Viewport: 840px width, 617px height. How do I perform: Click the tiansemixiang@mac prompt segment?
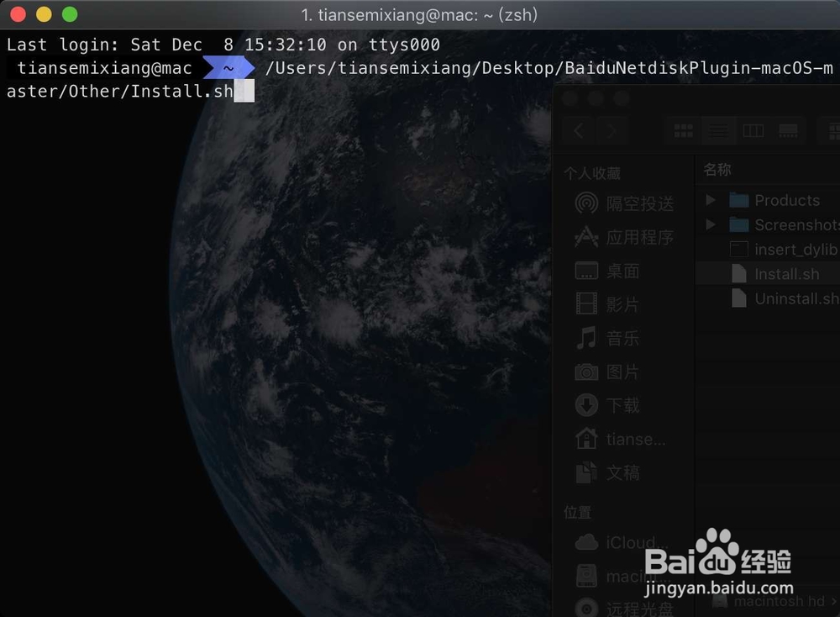click(x=104, y=68)
